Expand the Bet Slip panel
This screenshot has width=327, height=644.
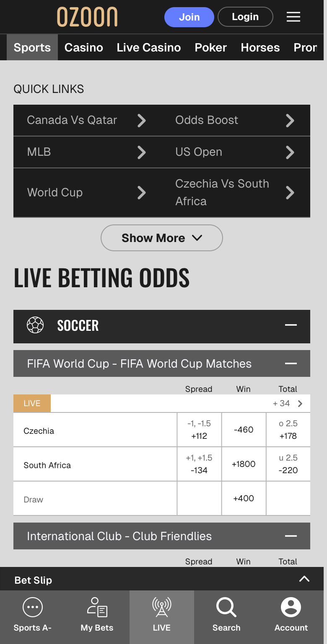tap(304, 579)
